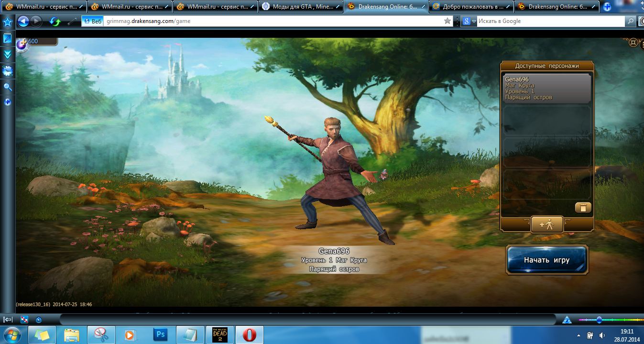This screenshot has width=644, height=344.
Task: Open the Downloads panel with double chevrons
Action: click(x=8, y=55)
